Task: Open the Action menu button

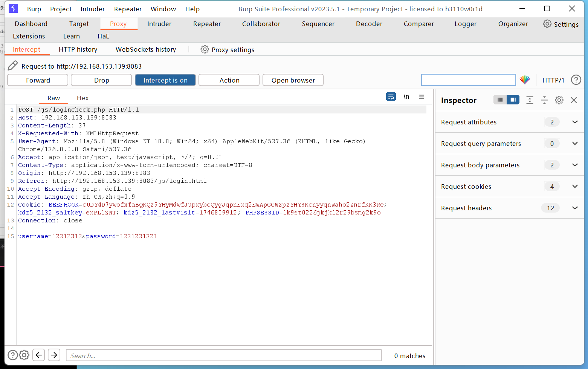Action: click(229, 80)
